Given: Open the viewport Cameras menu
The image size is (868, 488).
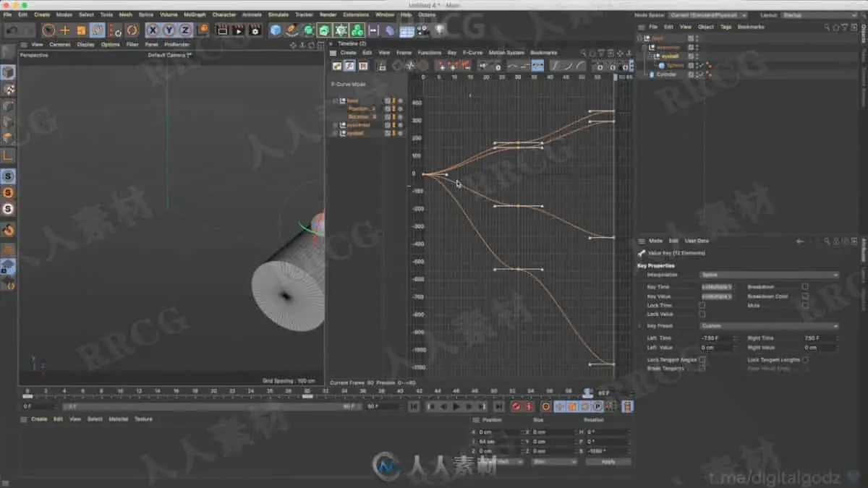Looking at the screenshot, I should [60, 44].
